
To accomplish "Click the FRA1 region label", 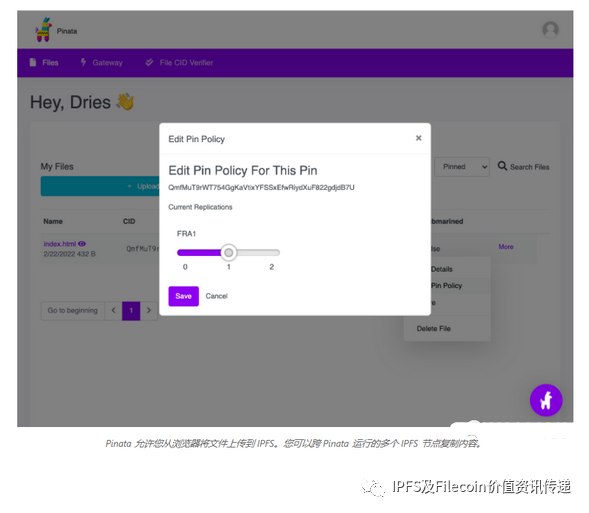I will [x=186, y=234].
